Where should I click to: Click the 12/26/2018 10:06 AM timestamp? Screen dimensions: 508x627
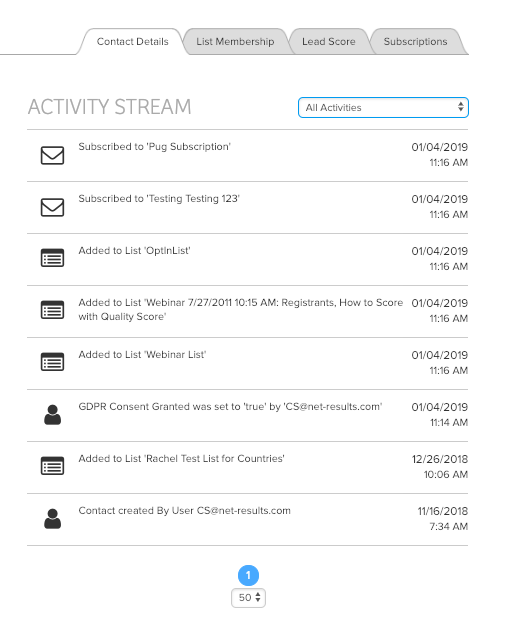pyautogui.click(x=440, y=467)
